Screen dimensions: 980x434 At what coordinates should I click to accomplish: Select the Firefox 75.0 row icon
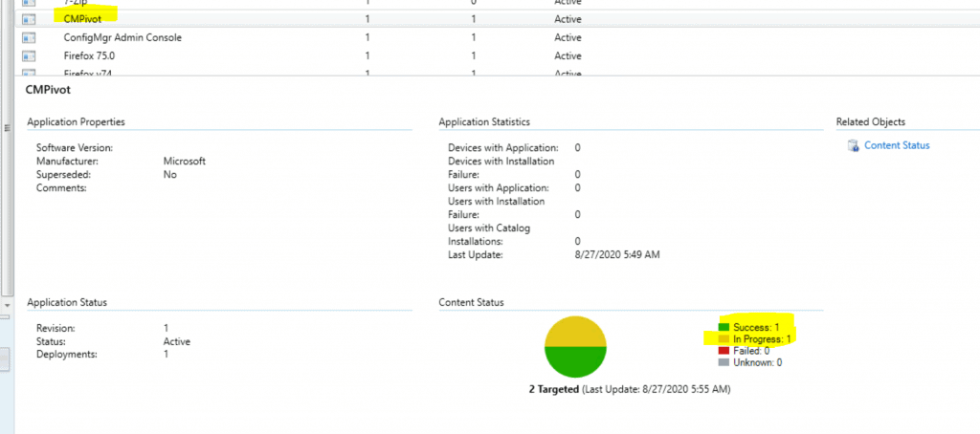pos(29,55)
